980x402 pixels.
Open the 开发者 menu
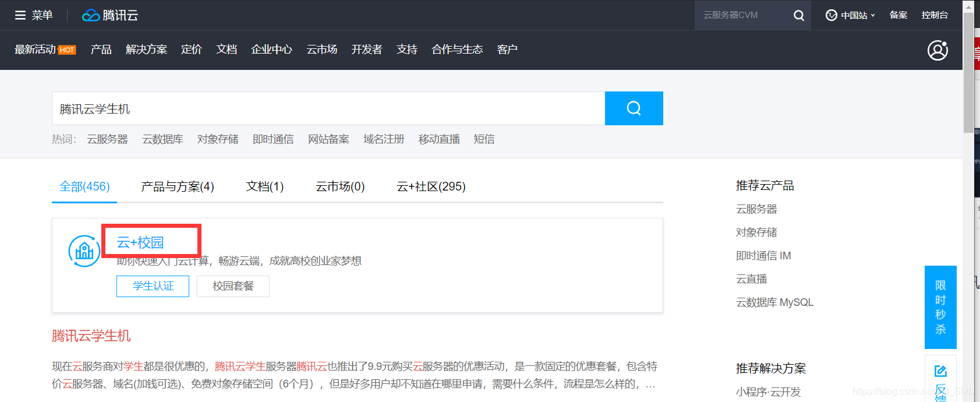367,50
